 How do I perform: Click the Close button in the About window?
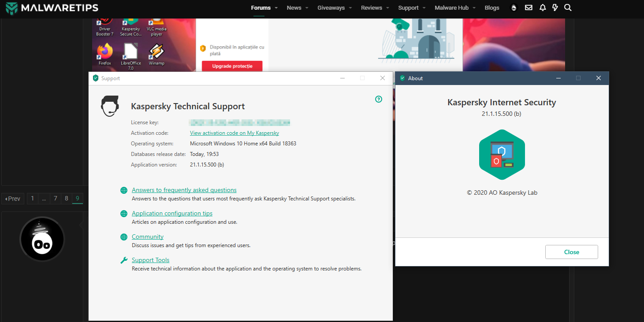click(572, 252)
